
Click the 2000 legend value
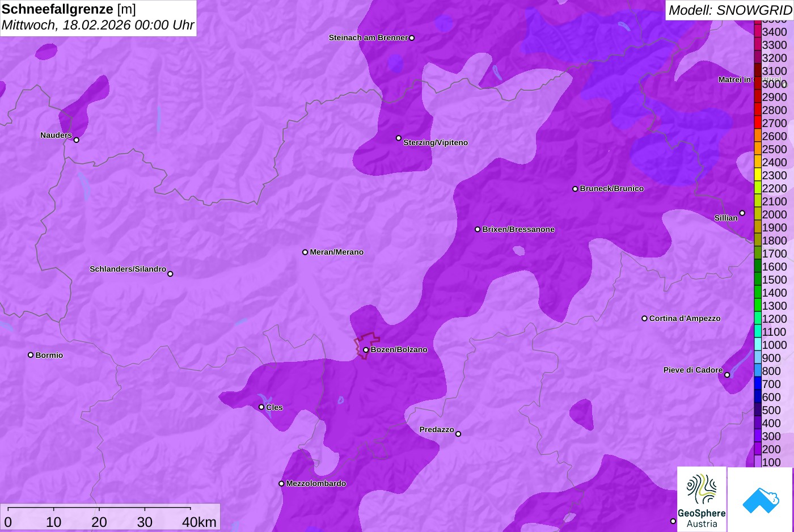pyautogui.click(x=775, y=214)
